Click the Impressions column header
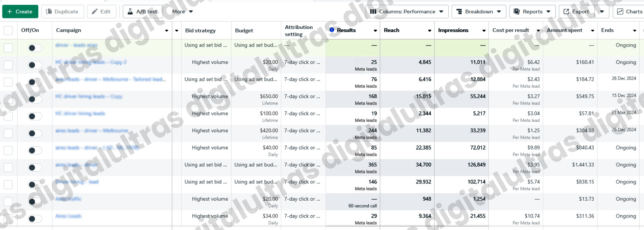The height and width of the screenshot is (230, 644). [453, 30]
